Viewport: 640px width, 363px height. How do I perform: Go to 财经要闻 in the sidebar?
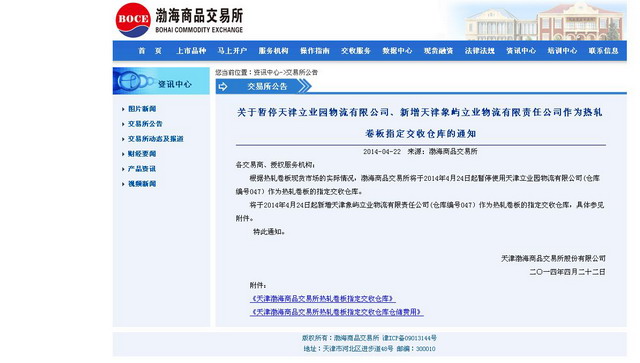[x=142, y=154]
